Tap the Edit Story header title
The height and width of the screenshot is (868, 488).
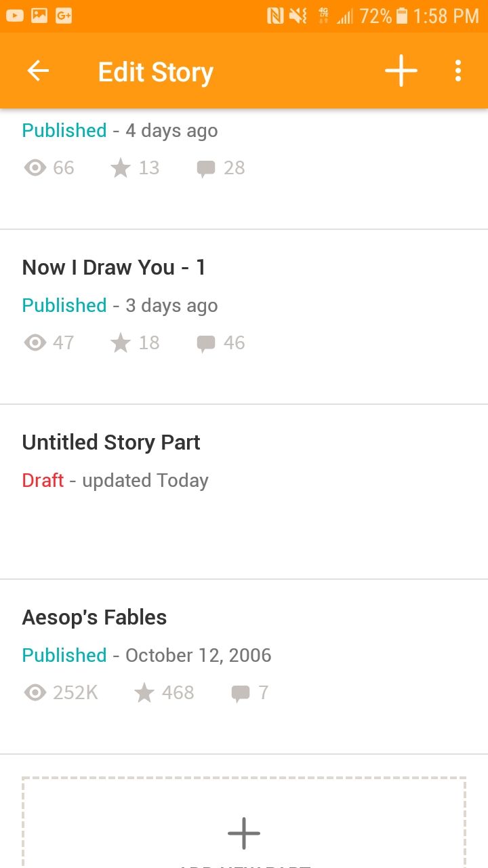pos(156,72)
